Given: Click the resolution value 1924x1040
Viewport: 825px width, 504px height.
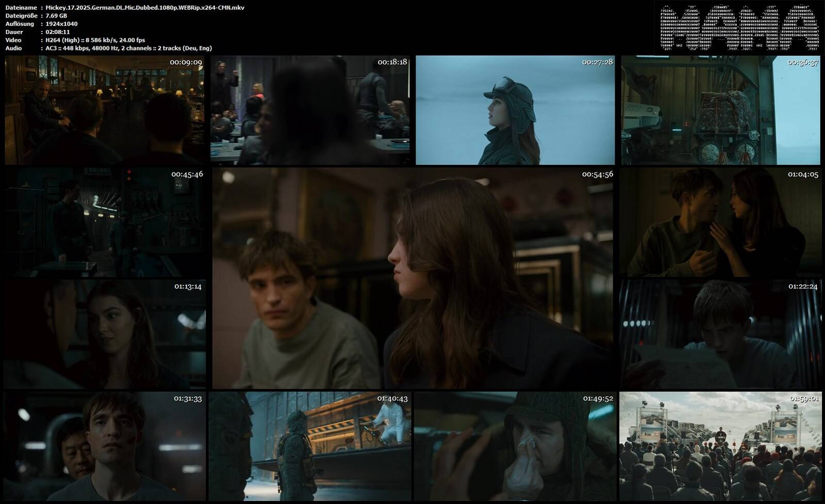Looking at the screenshot, I should pos(61,24).
